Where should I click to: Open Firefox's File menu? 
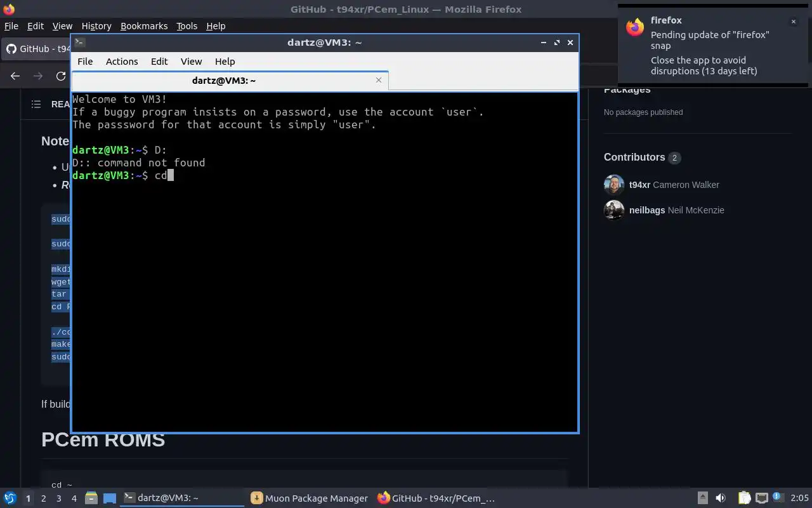click(11, 26)
